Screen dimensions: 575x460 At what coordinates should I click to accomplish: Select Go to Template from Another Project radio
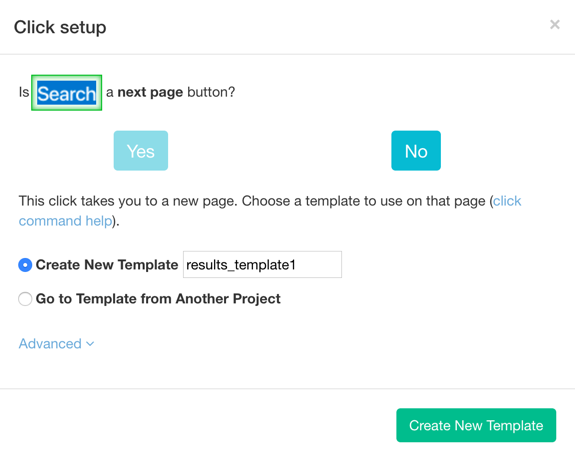[25, 299]
